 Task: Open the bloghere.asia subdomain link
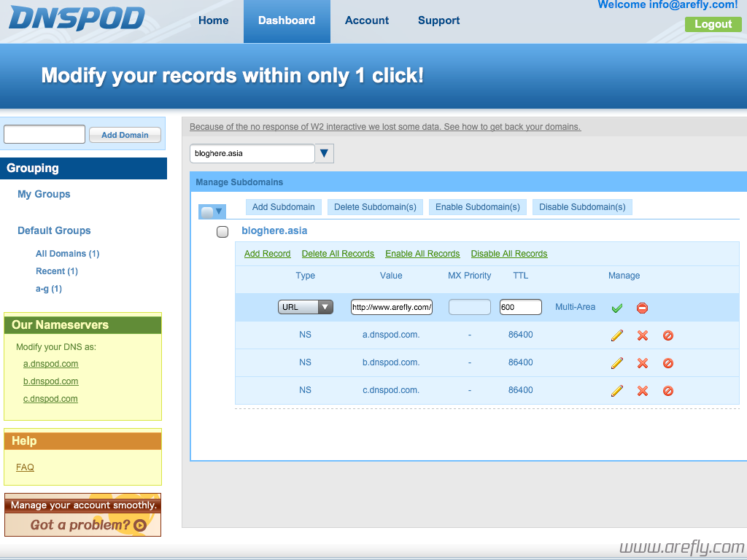[274, 231]
